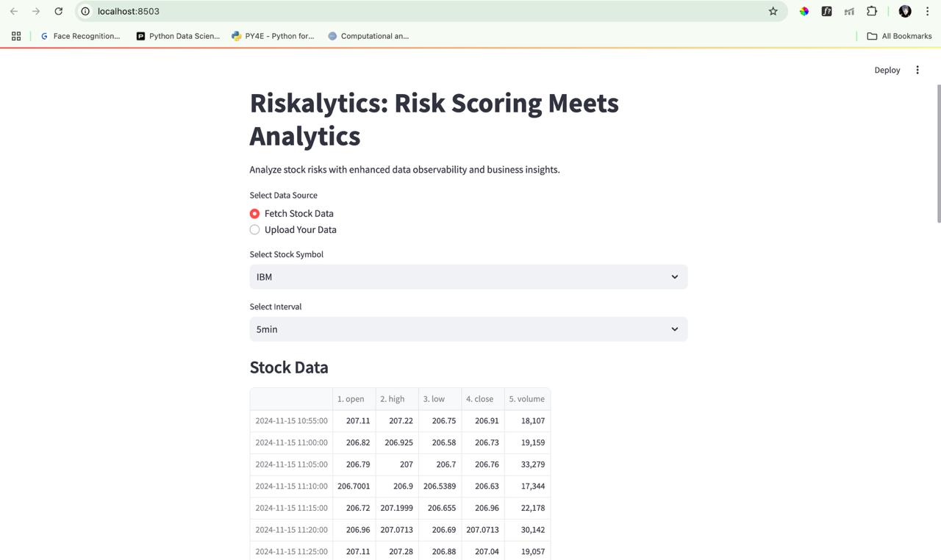Open the Python Data Science bookmark

pos(178,36)
